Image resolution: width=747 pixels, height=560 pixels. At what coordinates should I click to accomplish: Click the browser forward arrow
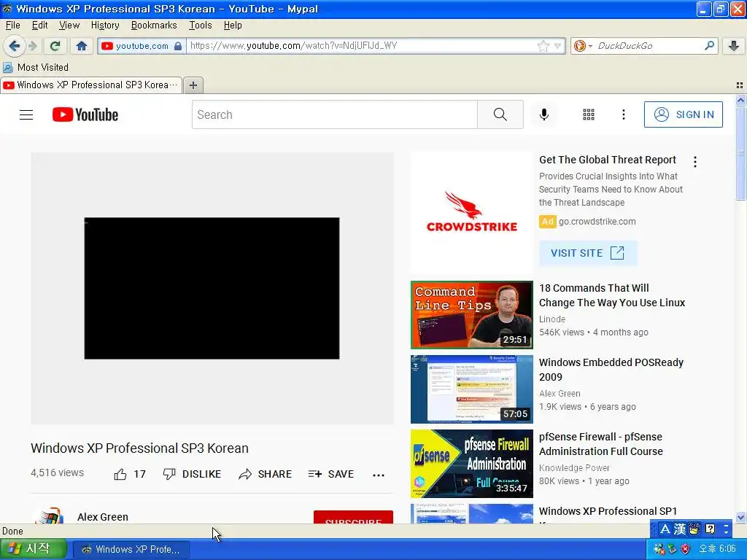coord(32,46)
